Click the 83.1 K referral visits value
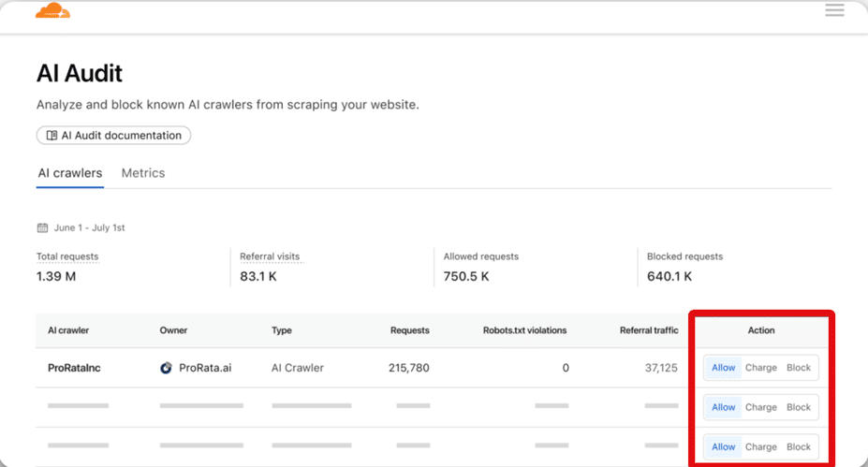 click(x=257, y=277)
